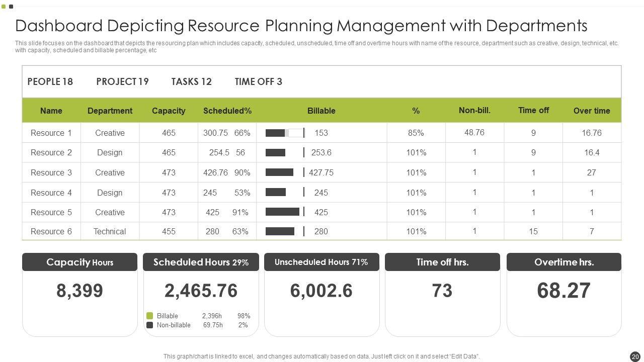This screenshot has width=644, height=362.
Task: Click the Overtime hrs. card header
Action: [563, 262]
